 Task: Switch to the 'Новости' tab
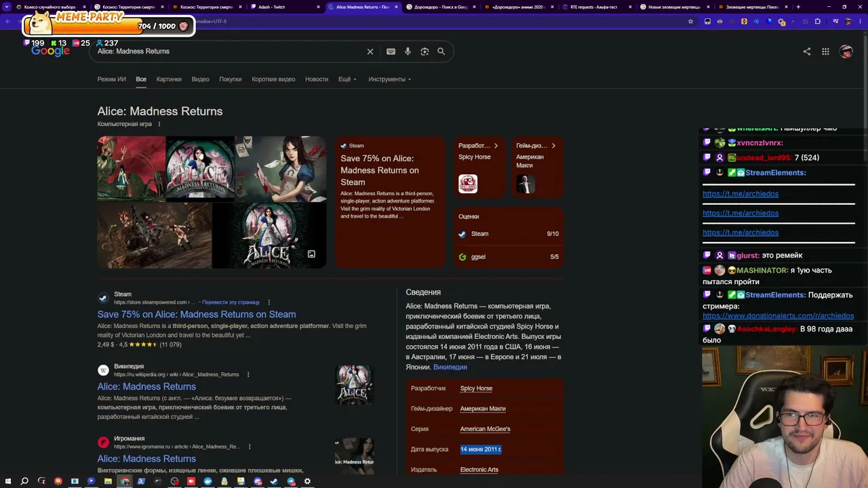[317, 79]
